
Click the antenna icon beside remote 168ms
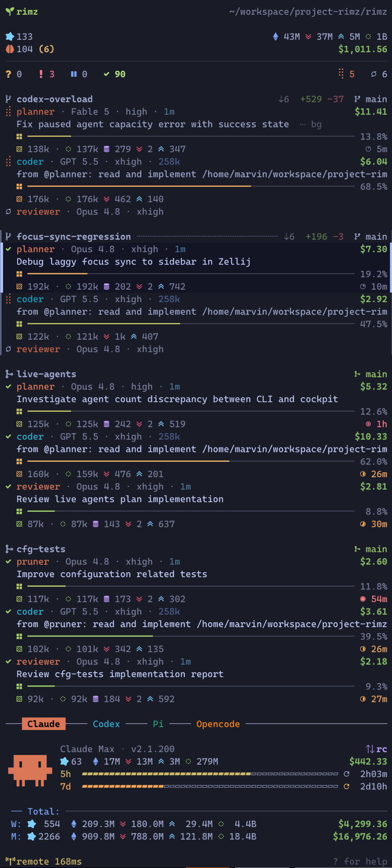tap(10, 861)
